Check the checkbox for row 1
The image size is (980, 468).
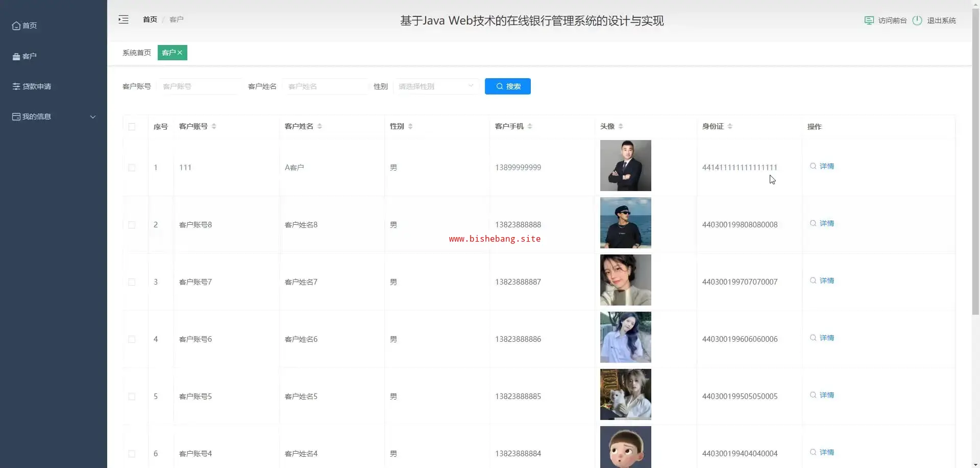tap(132, 168)
